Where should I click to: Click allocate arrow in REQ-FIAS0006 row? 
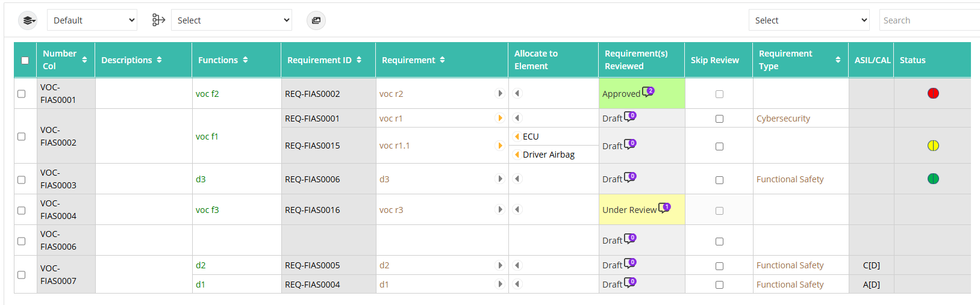517,179
